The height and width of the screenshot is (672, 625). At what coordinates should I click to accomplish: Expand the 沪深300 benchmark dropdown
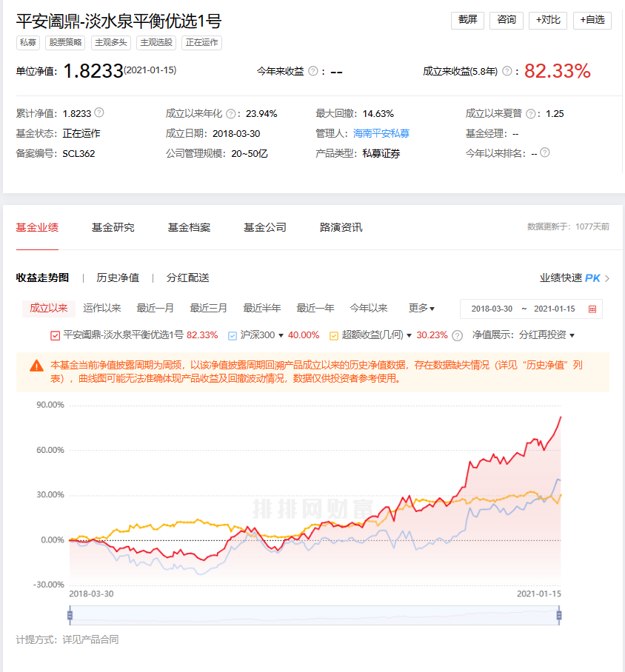(x=281, y=335)
